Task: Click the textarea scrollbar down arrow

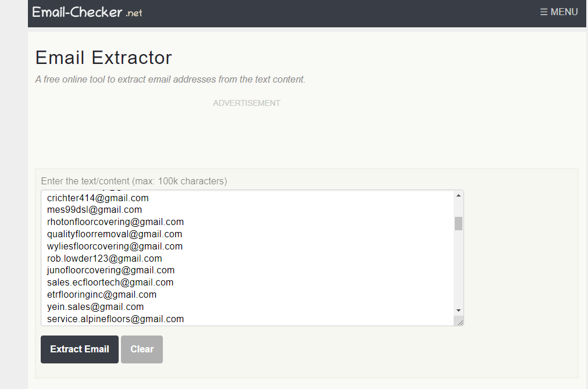Action: point(458,311)
